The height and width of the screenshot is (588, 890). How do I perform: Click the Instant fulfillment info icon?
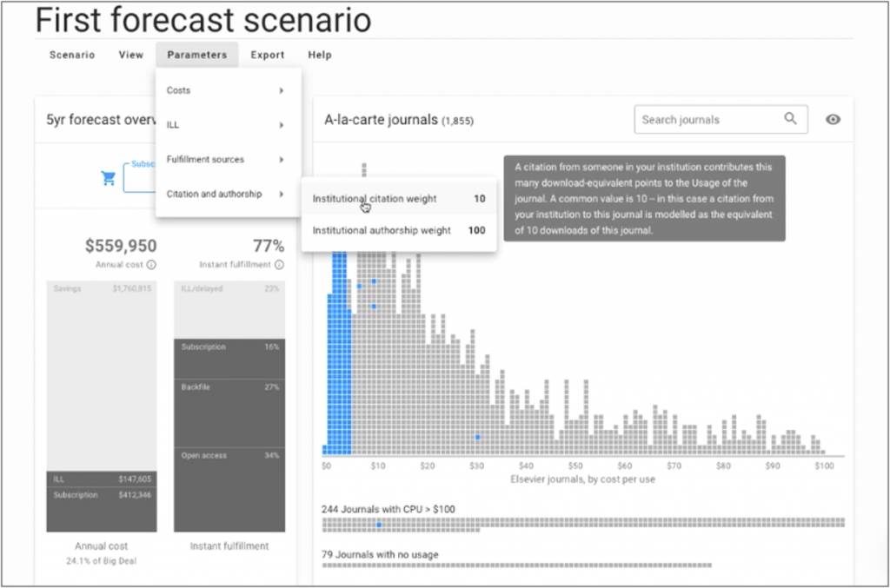click(x=280, y=265)
